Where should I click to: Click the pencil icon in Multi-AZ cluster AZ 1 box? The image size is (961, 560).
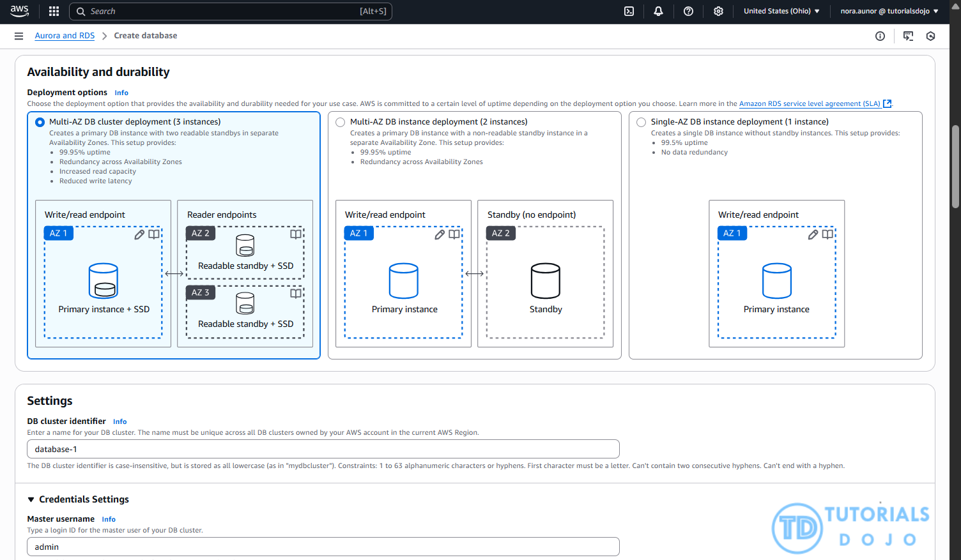tap(139, 234)
